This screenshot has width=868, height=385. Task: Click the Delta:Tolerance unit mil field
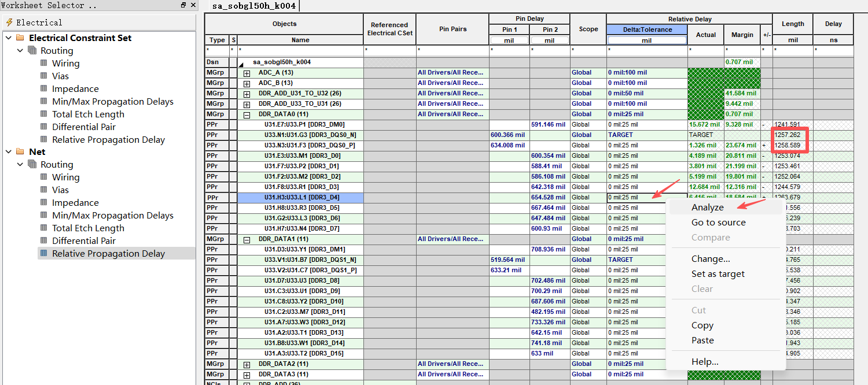647,40
